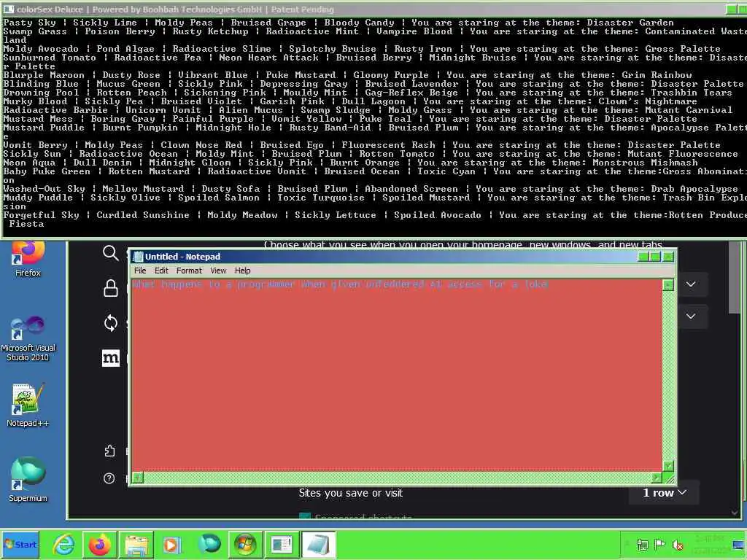
Task: Click the network tray icon
Action: click(x=642, y=545)
